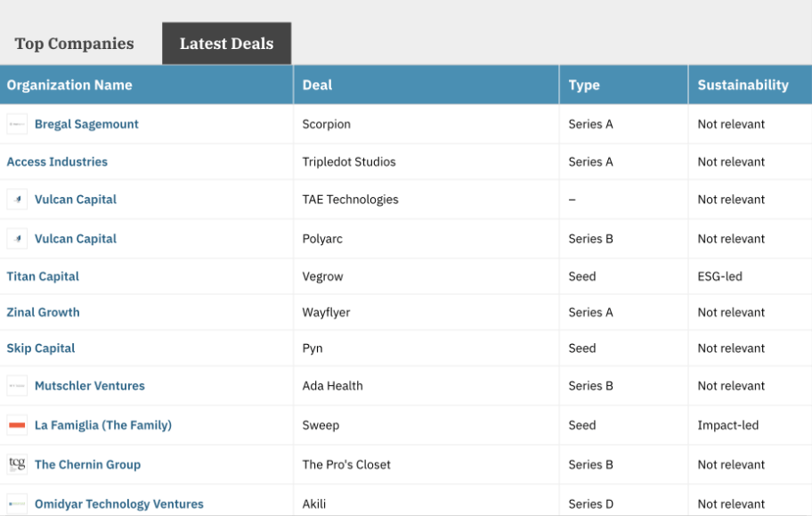Click the logo next to Vulcan Capital for TAE Technologies

pyautogui.click(x=17, y=200)
